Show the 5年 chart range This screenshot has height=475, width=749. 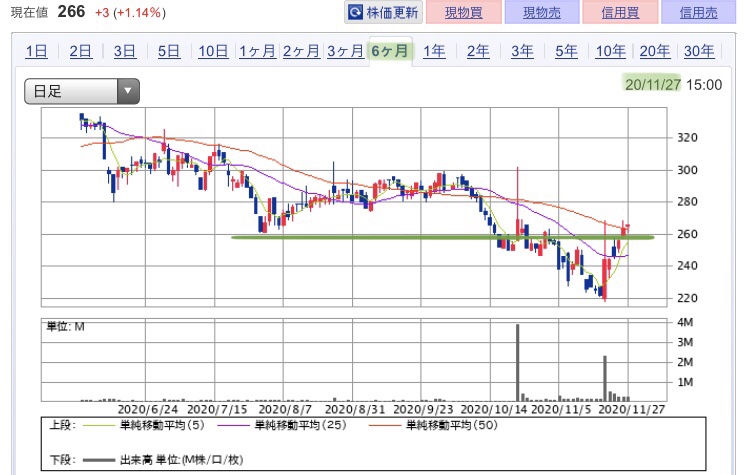pyautogui.click(x=566, y=51)
